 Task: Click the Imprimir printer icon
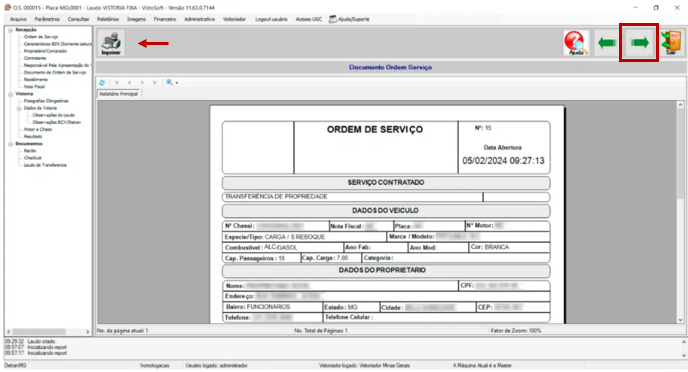coord(111,43)
